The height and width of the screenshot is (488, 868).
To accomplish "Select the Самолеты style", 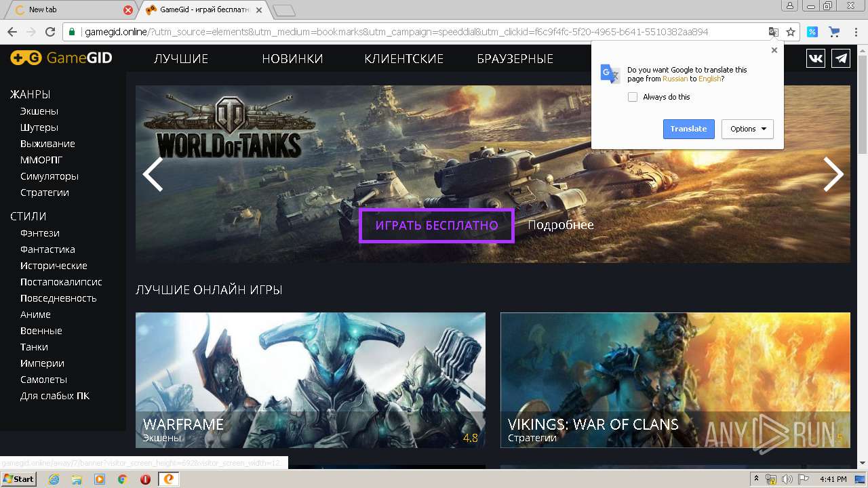I will coord(43,380).
